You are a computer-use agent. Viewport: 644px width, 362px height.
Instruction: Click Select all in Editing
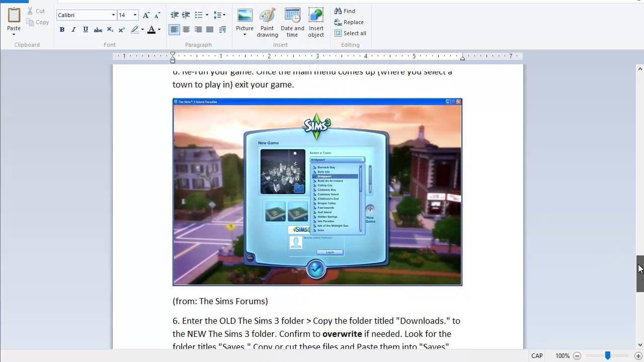[351, 33]
